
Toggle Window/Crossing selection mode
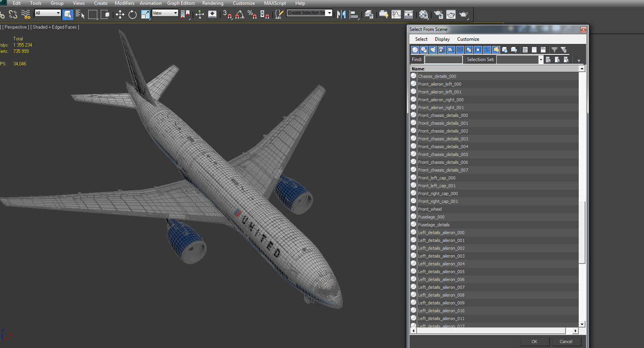pyautogui.click(x=105, y=14)
